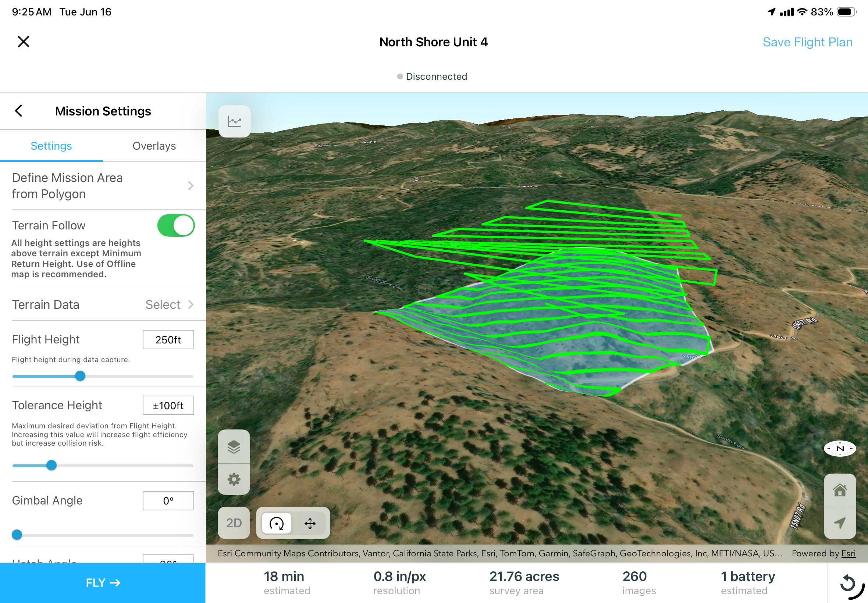
Task: Select the pan move mode icon
Action: tap(310, 523)
